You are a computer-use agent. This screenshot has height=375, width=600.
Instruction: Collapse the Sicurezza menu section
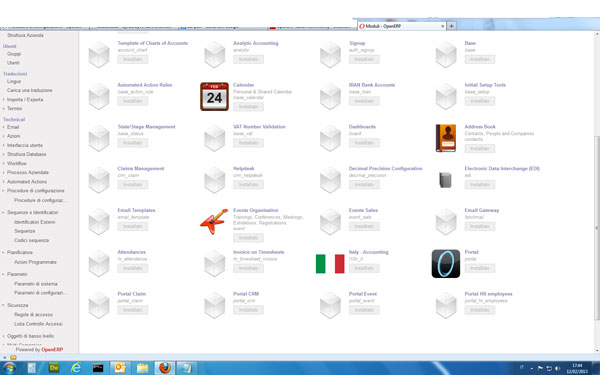tap(3, 305)
